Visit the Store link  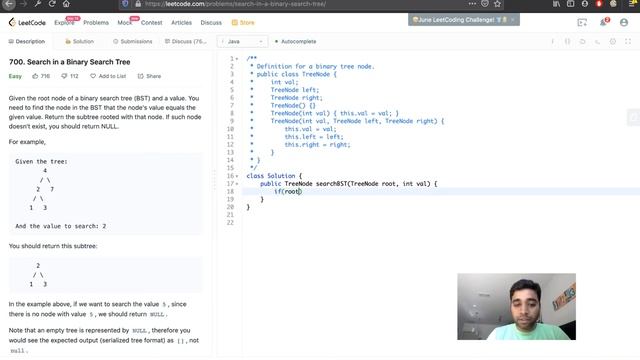point(243,22)
